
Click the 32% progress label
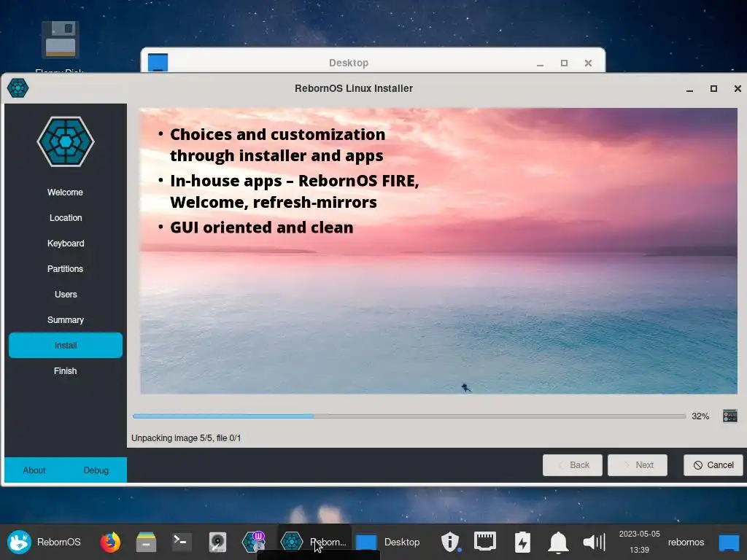coord(700,416)
